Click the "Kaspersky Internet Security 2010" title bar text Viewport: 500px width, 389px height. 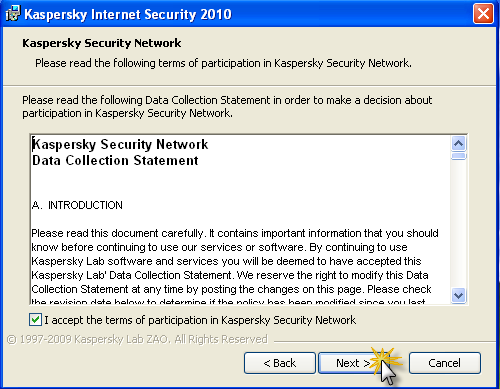click(128, 14)
